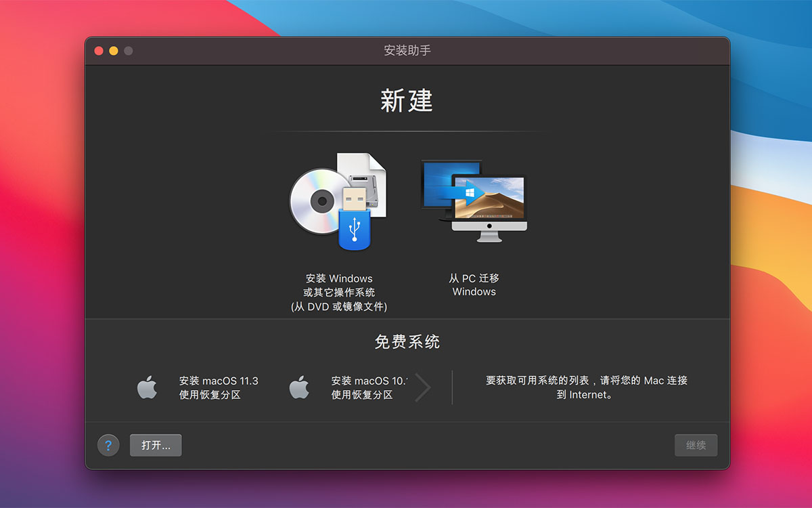This screenshot has height=508, width=812.
Task: Open the help question mark button
Action: [x=108, y=445]
